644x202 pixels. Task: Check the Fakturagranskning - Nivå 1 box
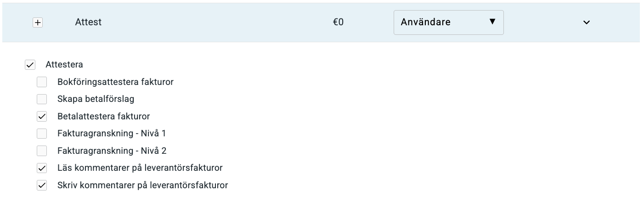(x=42, y=134)
